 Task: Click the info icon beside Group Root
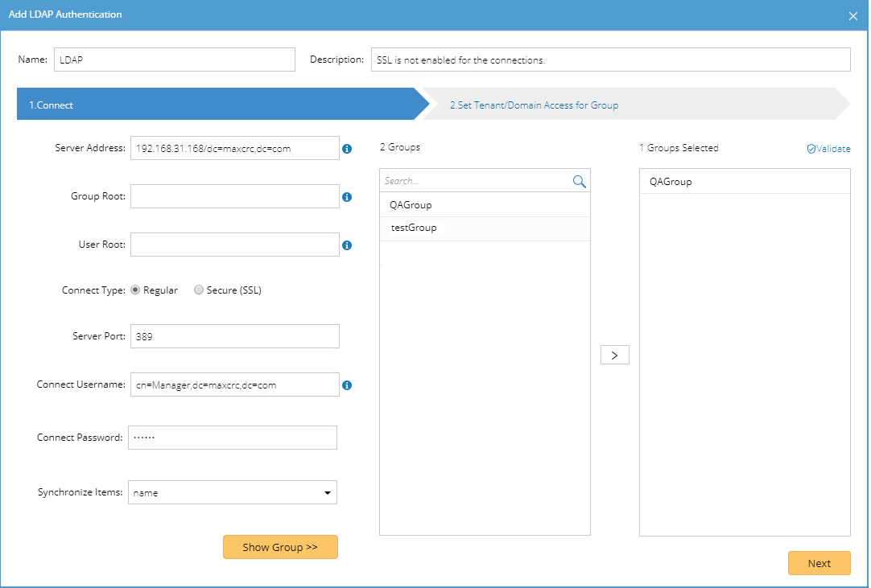[x=347, y=197]
